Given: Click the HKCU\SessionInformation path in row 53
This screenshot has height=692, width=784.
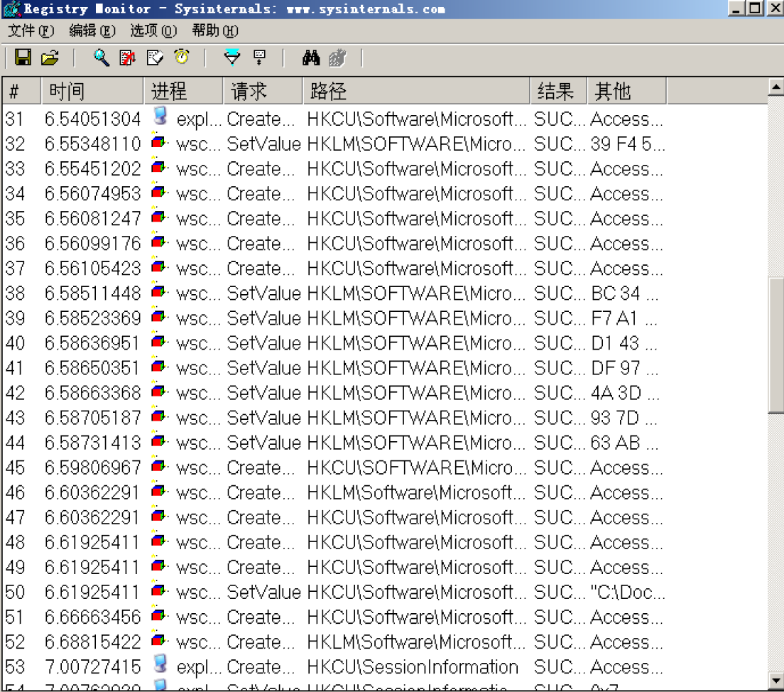Looking at the screenshot, I should pyautogui.click(x=413, y=667).
